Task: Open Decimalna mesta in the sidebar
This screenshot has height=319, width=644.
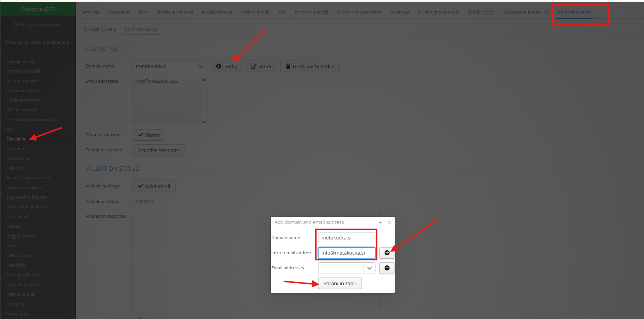Action: (x=24, y=187)
